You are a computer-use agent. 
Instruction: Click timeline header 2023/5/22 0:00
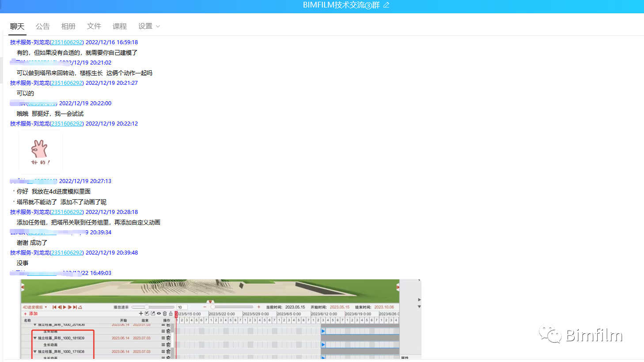[x=222, y=314]
